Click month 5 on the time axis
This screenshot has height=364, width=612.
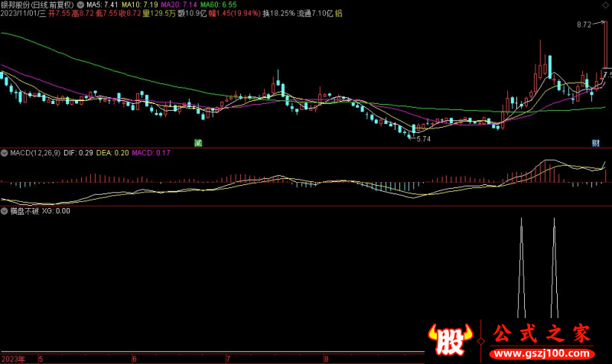[x=41, y=359]
